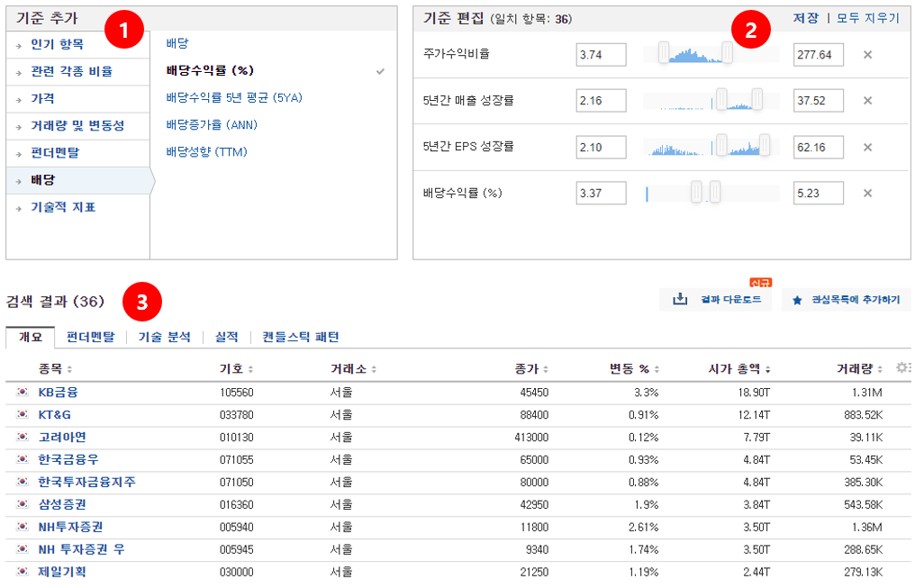The height and width of the screenshot is (588, 915).
Task: Click the flag icon next to 제일기획
Action: coord(23,571)
